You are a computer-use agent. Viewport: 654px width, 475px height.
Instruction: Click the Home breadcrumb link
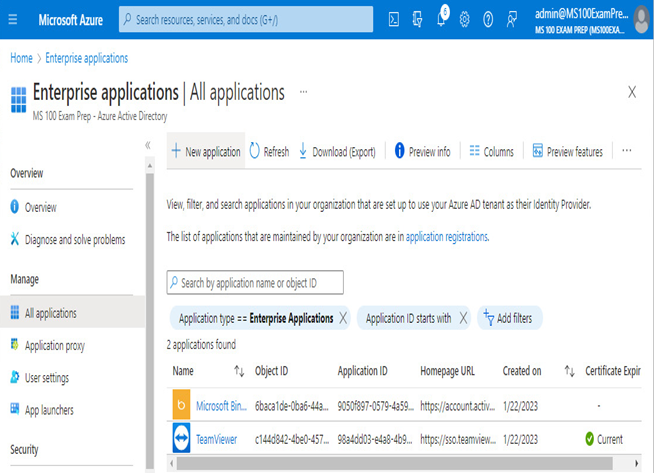tap(21, 58)
